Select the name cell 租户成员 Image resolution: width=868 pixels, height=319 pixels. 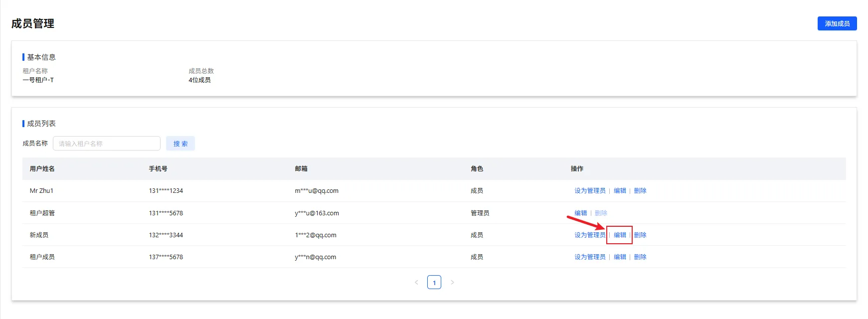coord(42,257)
